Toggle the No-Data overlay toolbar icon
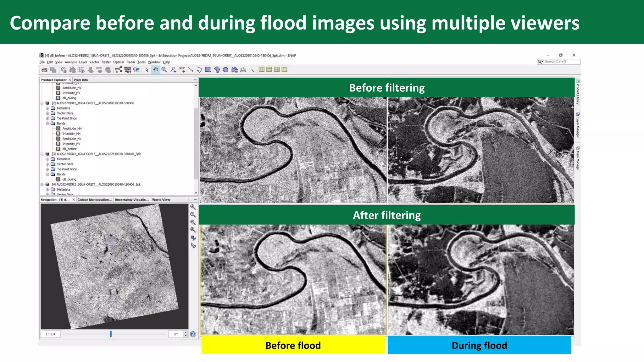This screenshot has width=644, height=362. click(64, 70)
